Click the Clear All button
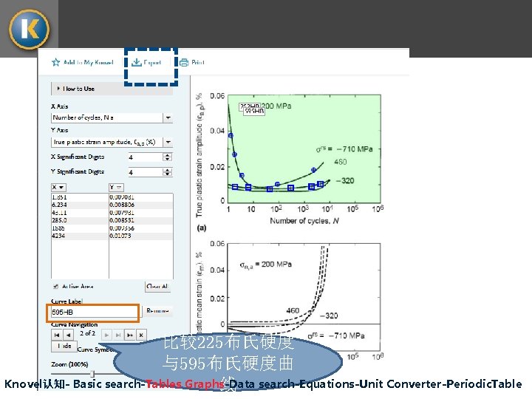 (x=157, y=287)
